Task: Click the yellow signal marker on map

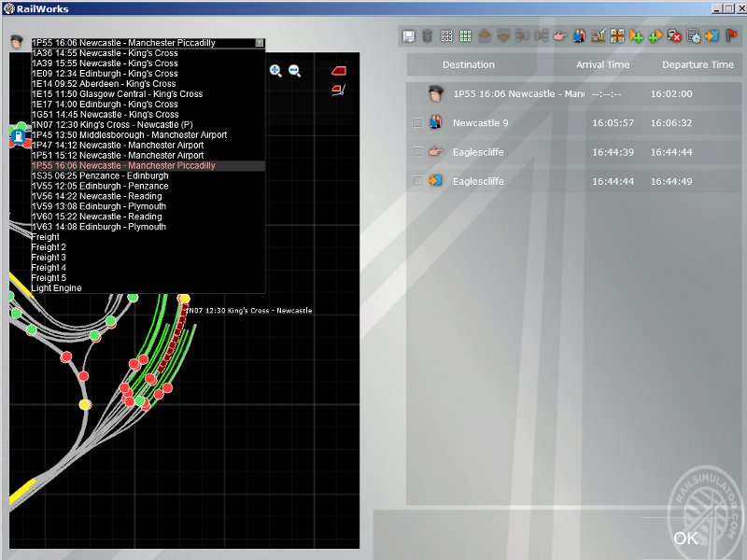Action: pyautogui.click(x=85, y=404)
